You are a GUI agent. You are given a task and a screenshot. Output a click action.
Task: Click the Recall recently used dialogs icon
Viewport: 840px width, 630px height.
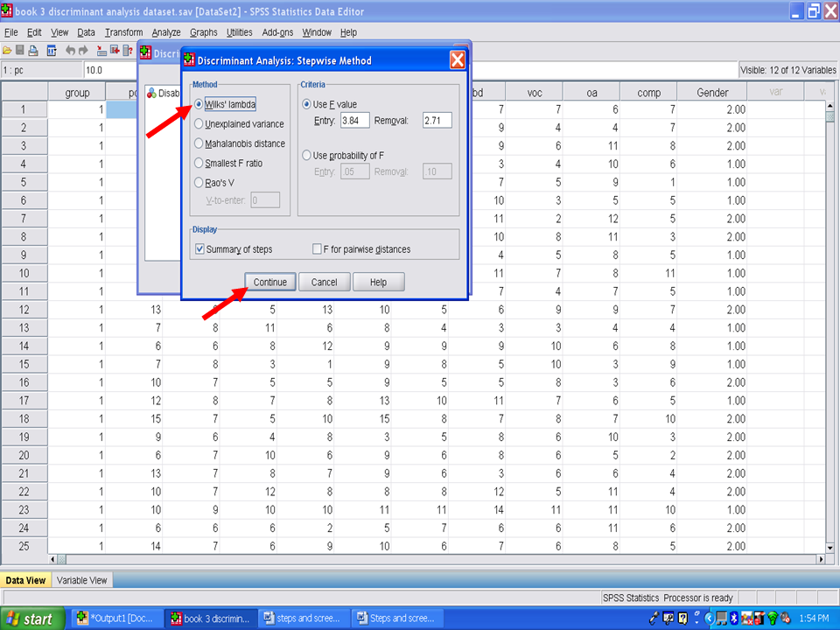tap(52, 51)
